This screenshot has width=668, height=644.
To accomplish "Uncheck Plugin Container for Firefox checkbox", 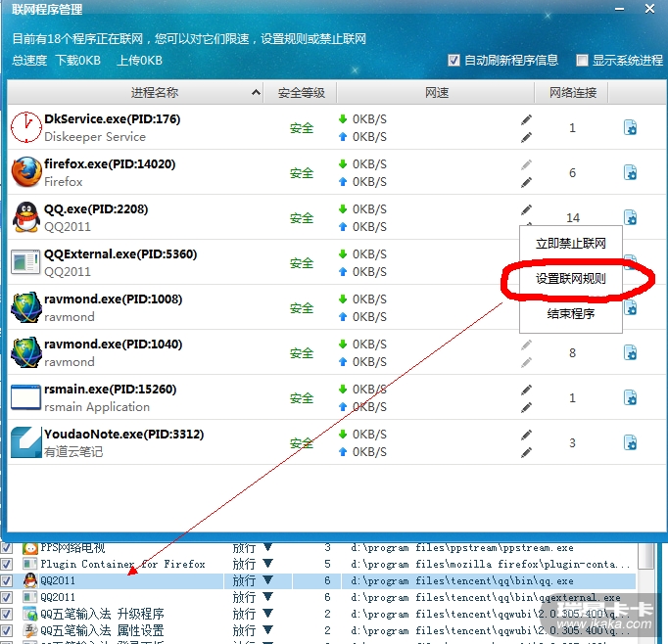I will 7,564.
